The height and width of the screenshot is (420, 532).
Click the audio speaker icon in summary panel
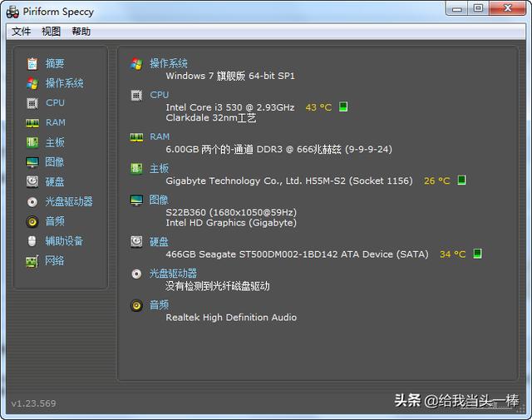(x=136, y=305)
